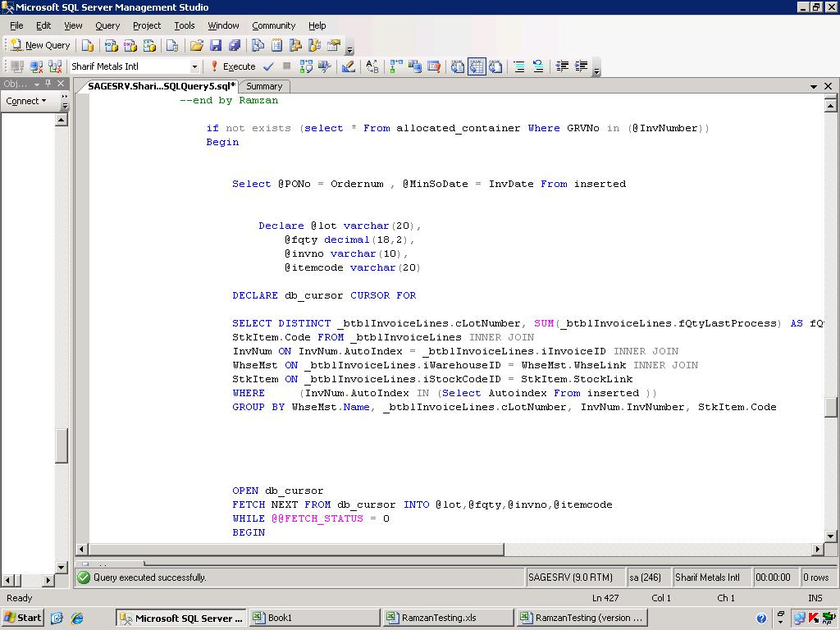Open the Community menu
The width and height of the screenshot is (840, 630).
point(274,25)
